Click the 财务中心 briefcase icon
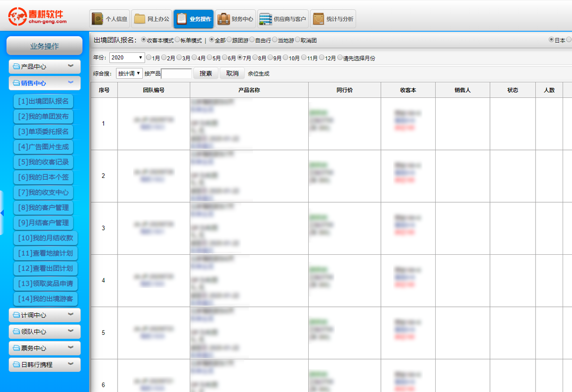 [223, 19]
